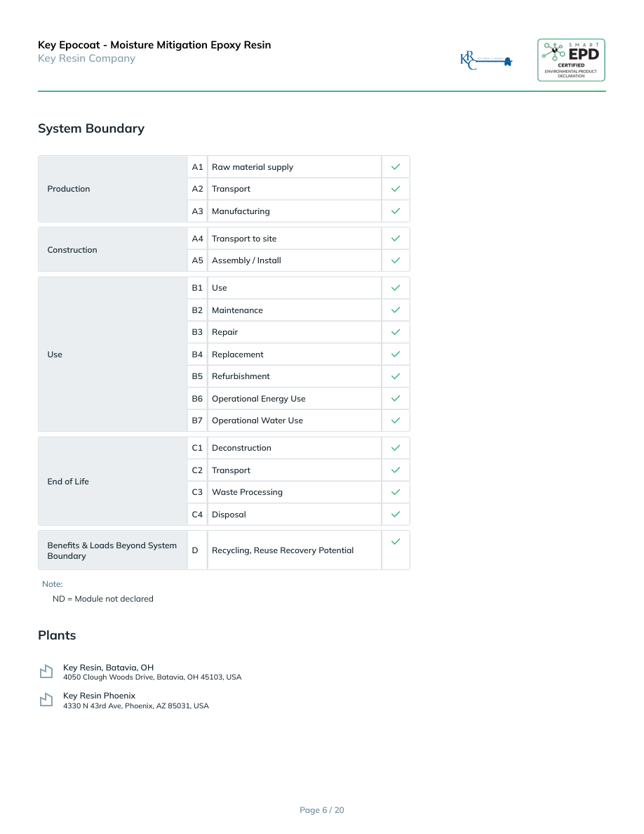644x834 pixels.
Task: Click the System Boundary heading
Action: (x=91, y=128)
